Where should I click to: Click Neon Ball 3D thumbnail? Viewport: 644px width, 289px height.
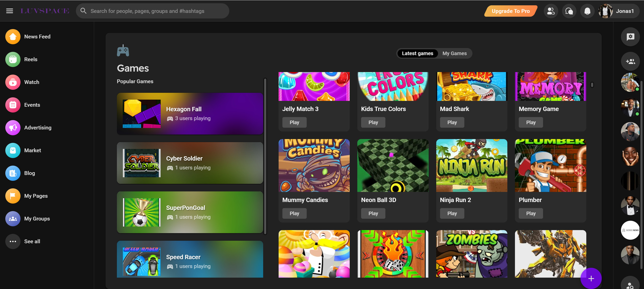point(393,165)
